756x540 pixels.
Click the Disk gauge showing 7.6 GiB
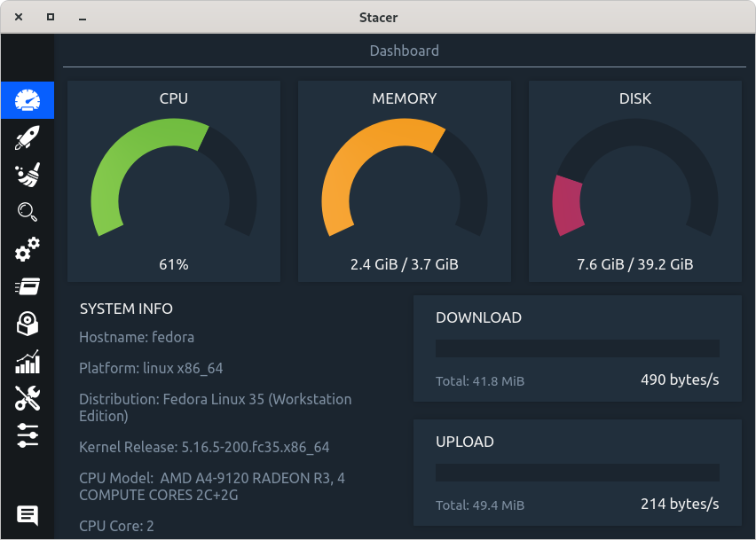coord(634,177)
